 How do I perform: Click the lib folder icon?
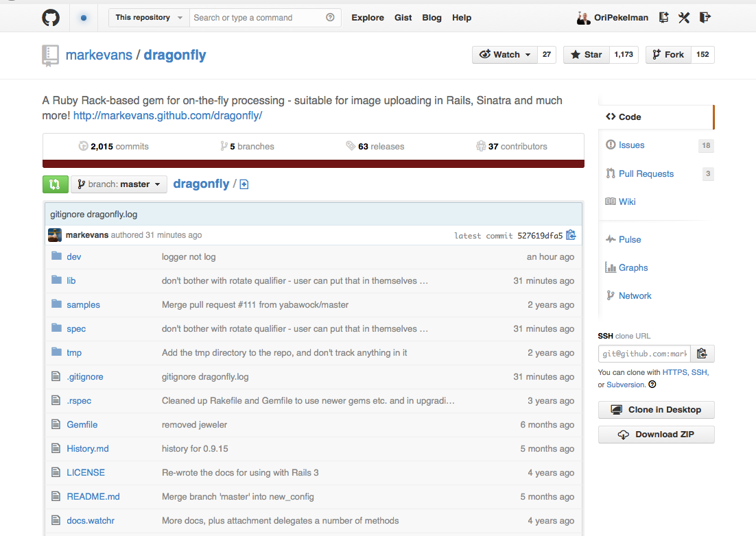coord(56,280)
